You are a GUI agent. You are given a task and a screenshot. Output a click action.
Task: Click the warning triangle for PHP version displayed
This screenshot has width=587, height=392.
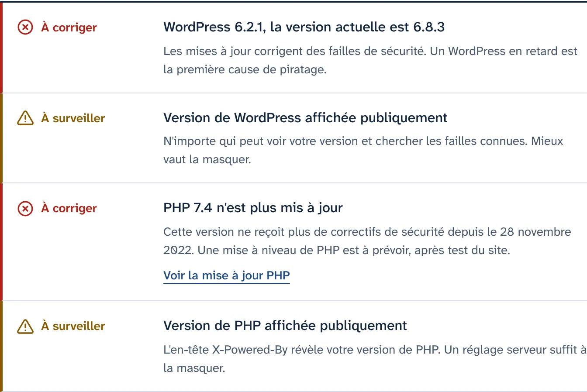[25, 326]
